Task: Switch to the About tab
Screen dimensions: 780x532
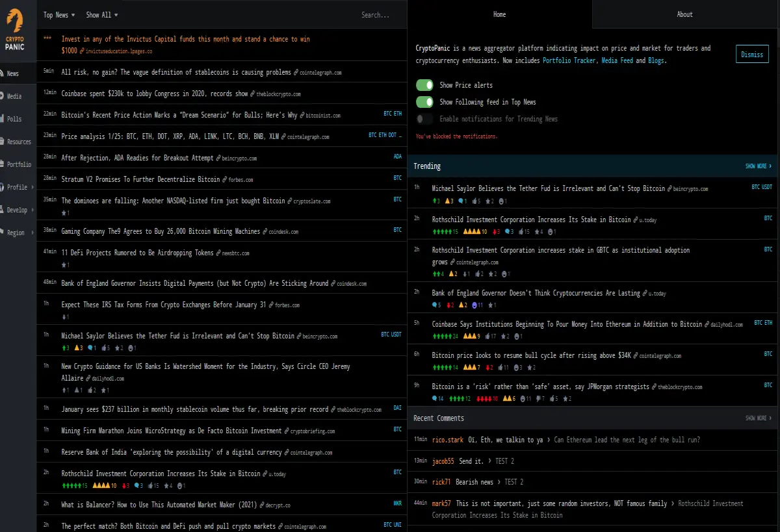Action: [685, 14]
